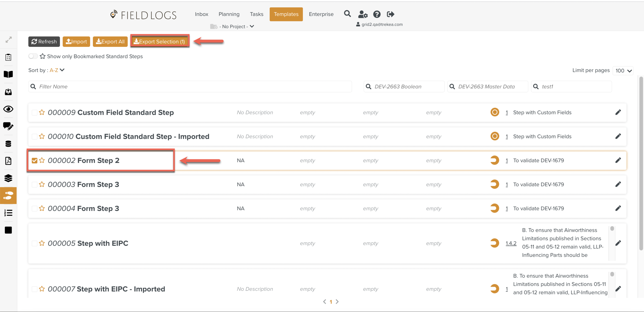
Task: Open the inbox download tray icon in sidebar
Action: point(8,92)
